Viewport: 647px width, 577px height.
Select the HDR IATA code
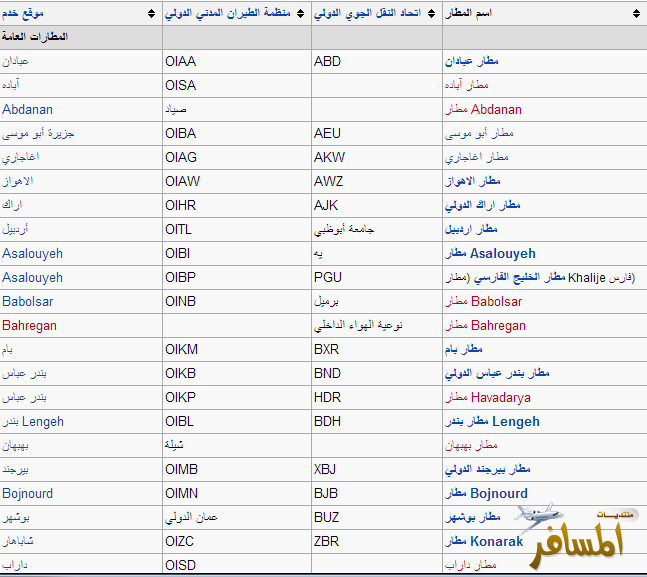pyautogui.click(x=327, y=397)
